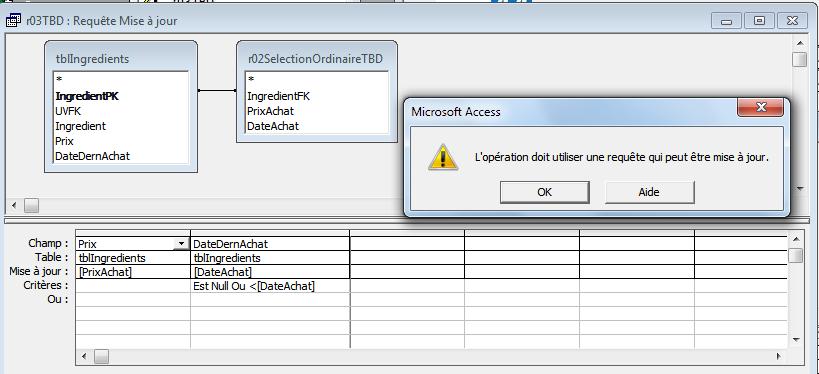The height and width of the screenshot is (374, 819).
Task: Click the [PrixAchat] update cell
Action: pyautogui.click(x=133, y=272)
